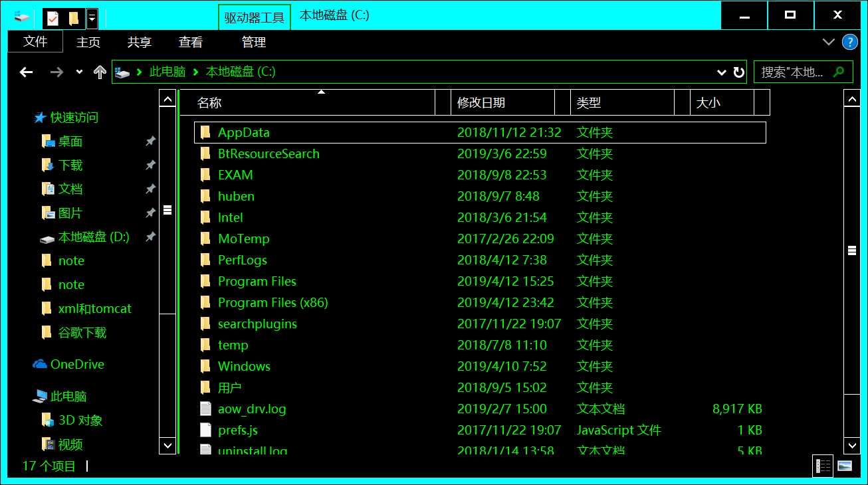Select 视频 in navigation pane
The image size is (868, 485).
pos(62,444)
